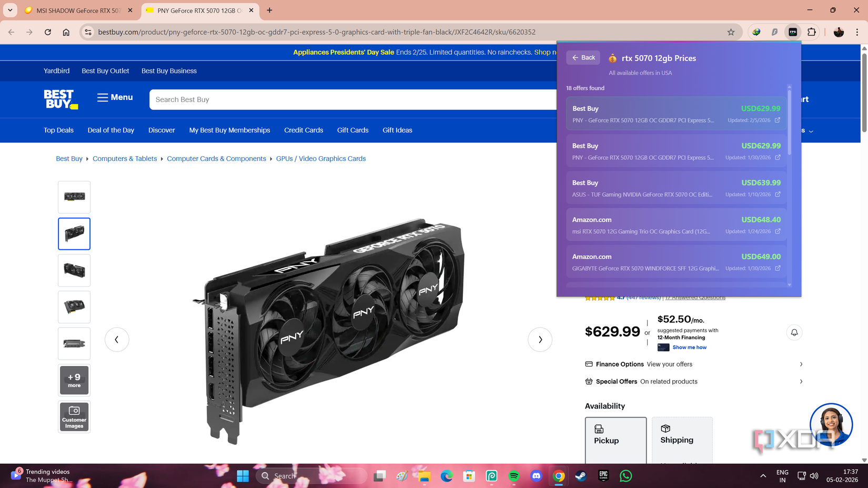Open the Best Buy hamburger Menu
This screenshot has width=868, height=488.
(x=114, y=97)
